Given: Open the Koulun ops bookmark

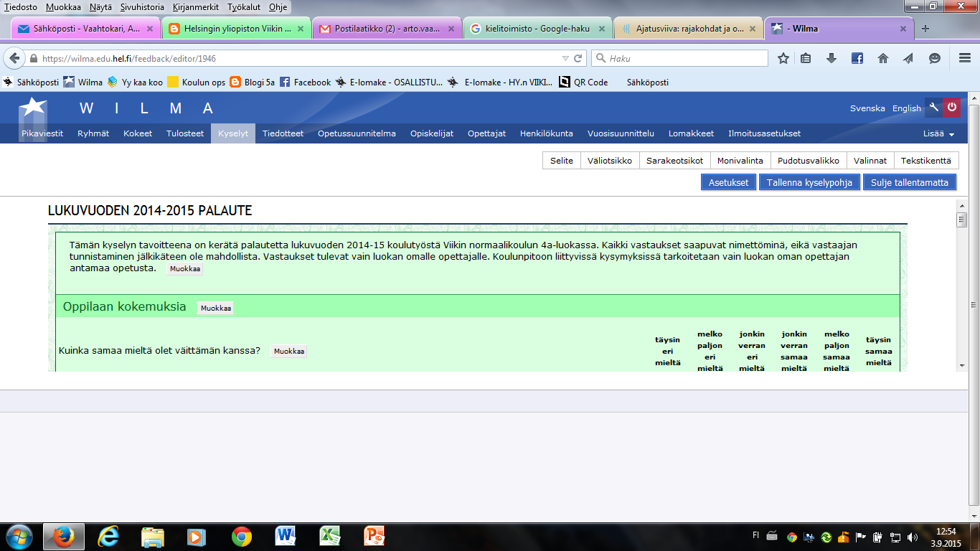Looking at the screenshot, I should (196, 83).
